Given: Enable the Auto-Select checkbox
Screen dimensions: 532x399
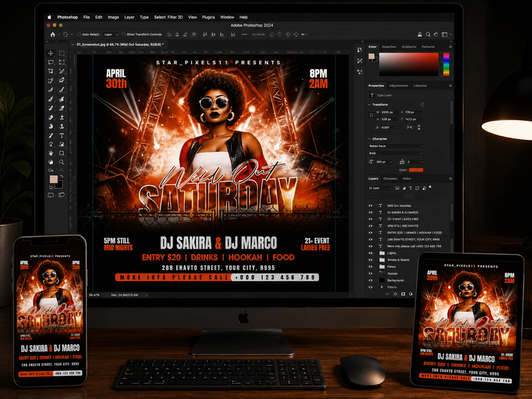Looking at the screenshot, I should click(x=79, y=35).
